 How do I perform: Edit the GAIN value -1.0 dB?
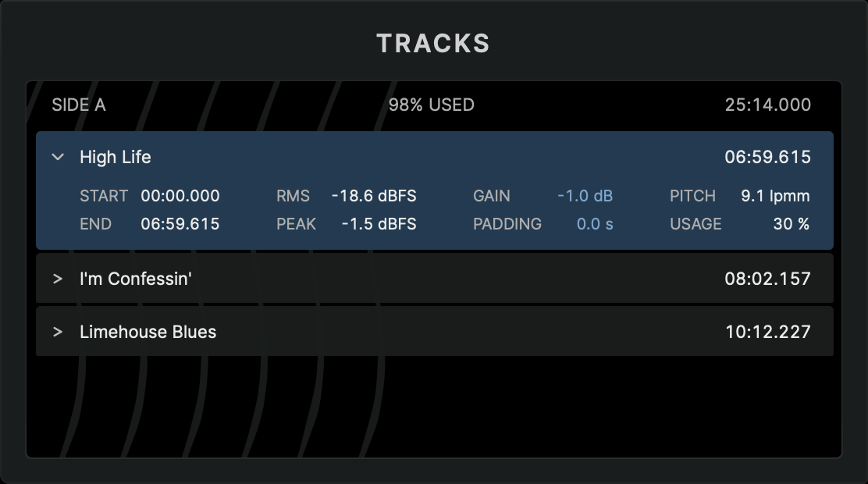(585, 196)
